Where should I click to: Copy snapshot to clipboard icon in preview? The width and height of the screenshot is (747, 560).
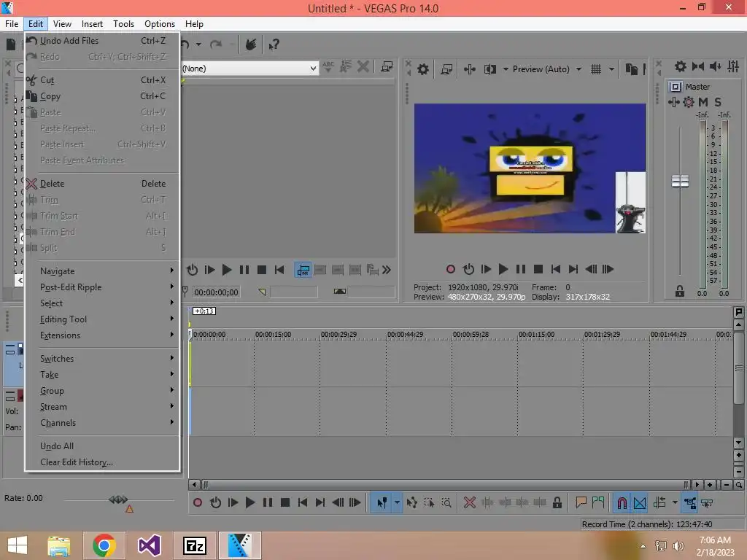tap(631, 69)
